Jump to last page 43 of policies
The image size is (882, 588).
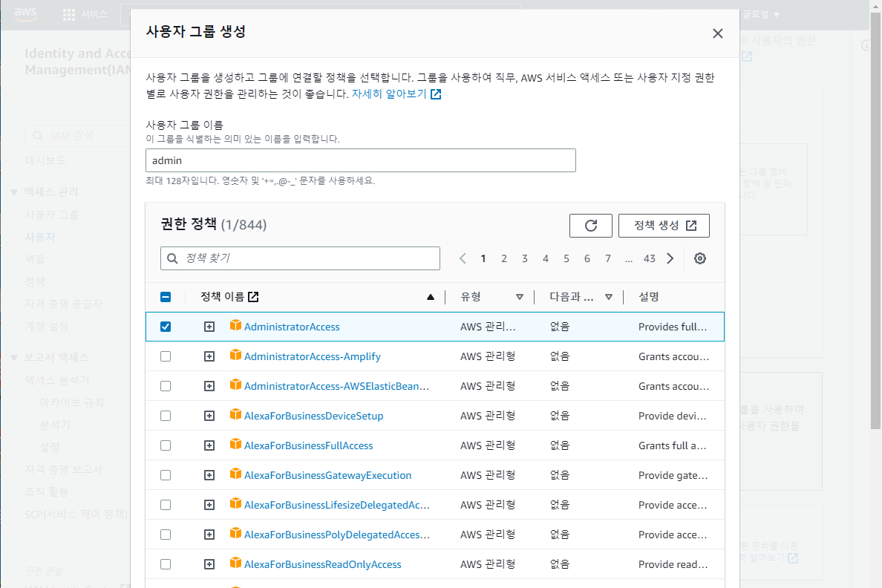tap(650, 258)
